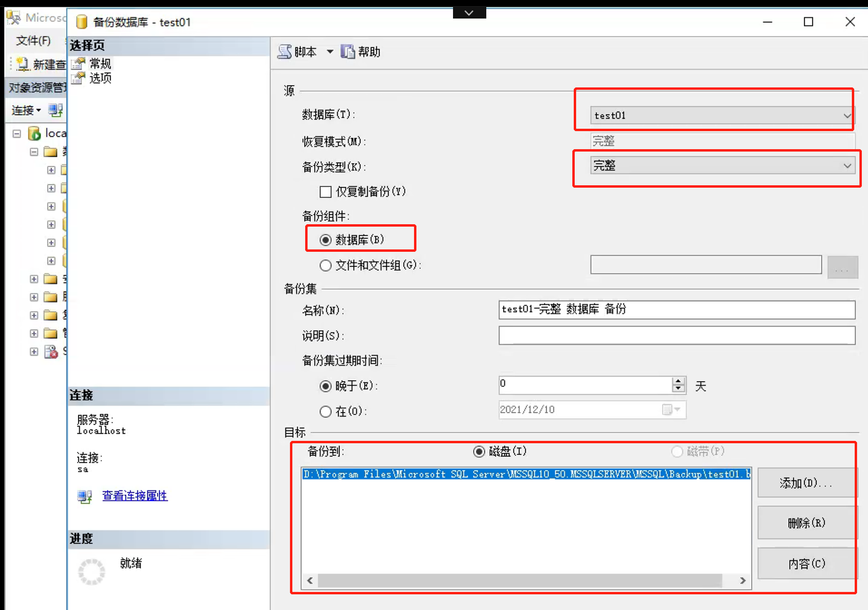The image size is (868, 610).
Task: Expand the last database node under databases
Action: click(x=51, y=261)
